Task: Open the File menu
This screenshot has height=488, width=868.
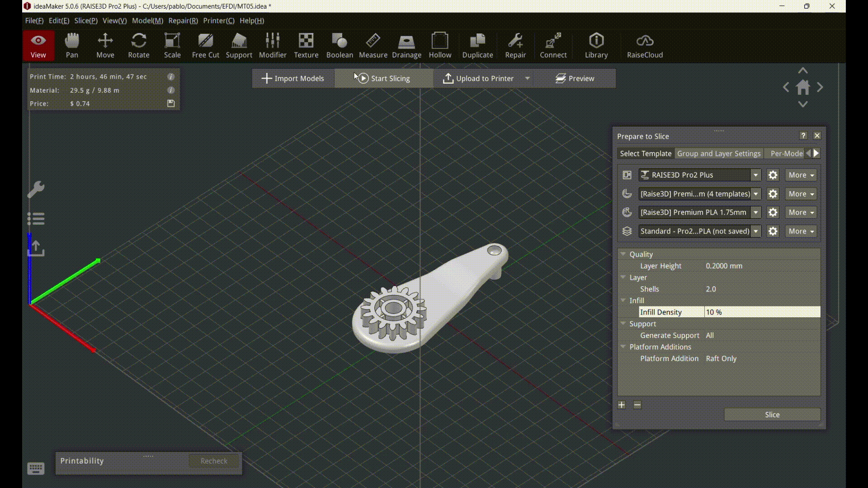Action: [x=34, y=21]
